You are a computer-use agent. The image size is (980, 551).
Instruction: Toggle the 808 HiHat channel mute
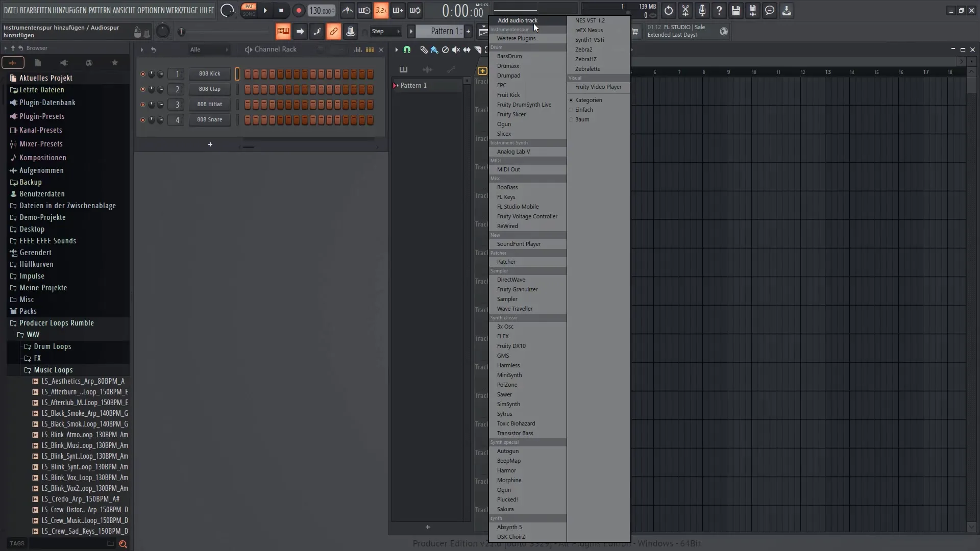[x=142, y=104]
